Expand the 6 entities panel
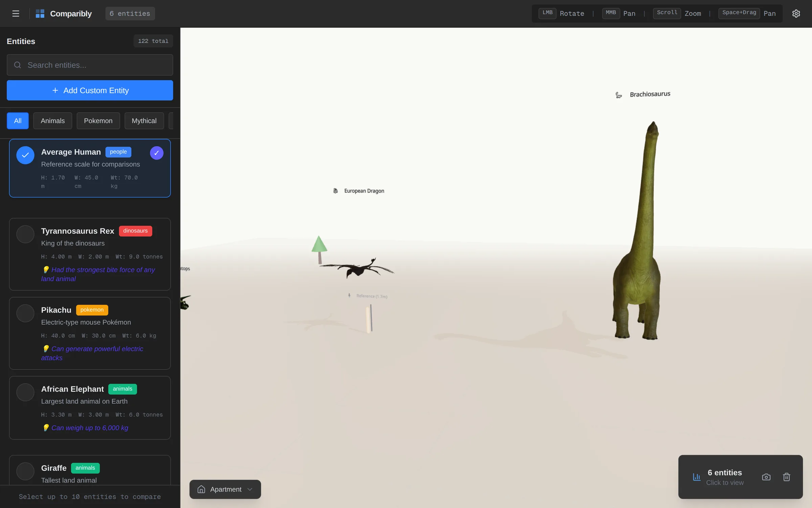The width and height of the screenshot is (812, 508). point(725,477)
